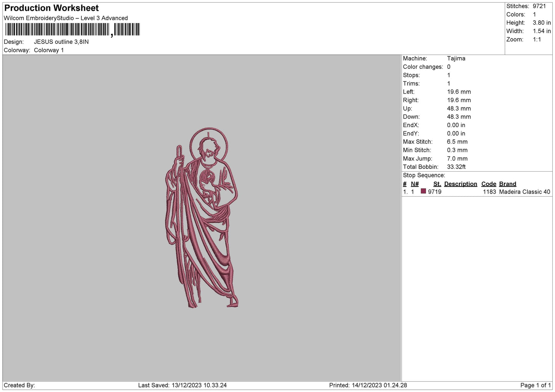Click the Down value 48.3 mm

point(459,117)
